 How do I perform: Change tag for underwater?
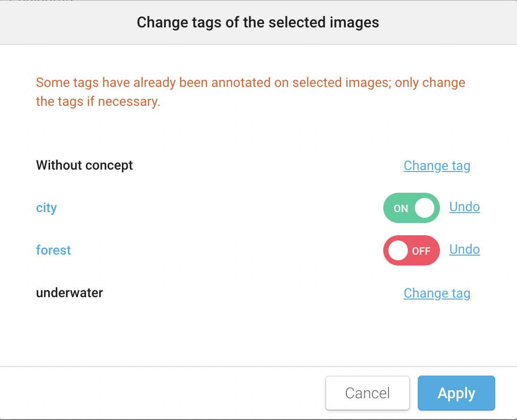click(x=437, y=293)
